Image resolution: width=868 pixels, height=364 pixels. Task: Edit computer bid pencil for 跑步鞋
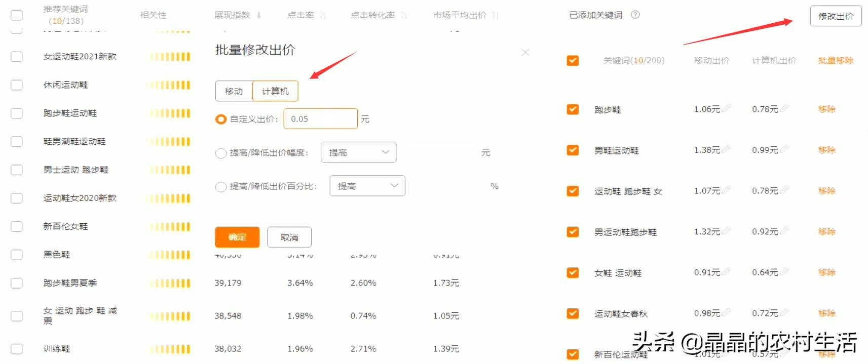(x=784, y=108)
